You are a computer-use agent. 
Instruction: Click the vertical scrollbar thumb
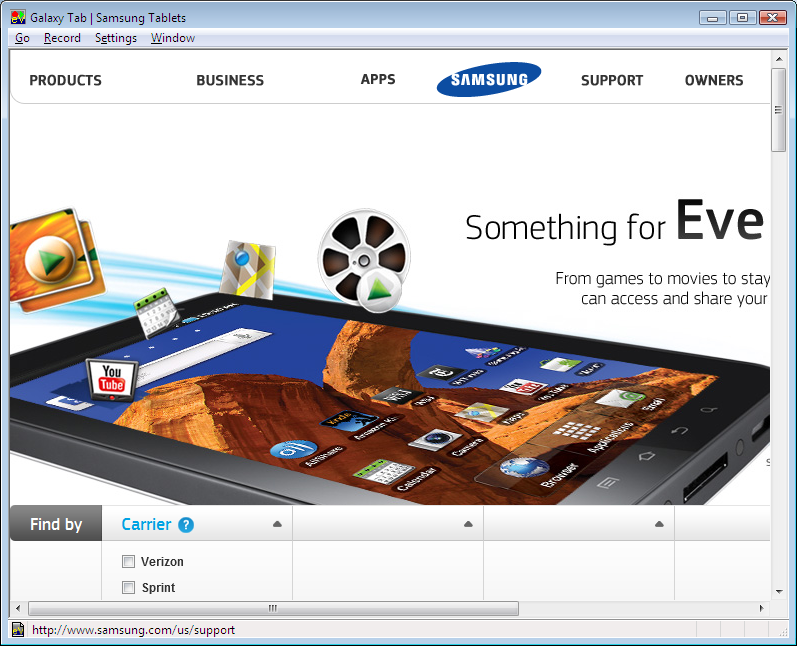click(x=778, y=110)
